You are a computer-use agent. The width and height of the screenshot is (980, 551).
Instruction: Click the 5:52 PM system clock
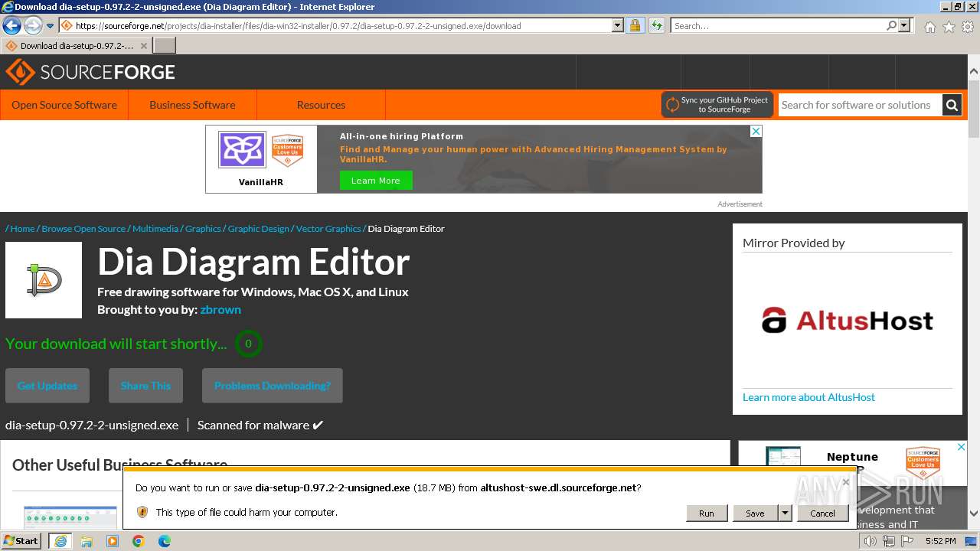pyautogui.click(x=940, y=541)
